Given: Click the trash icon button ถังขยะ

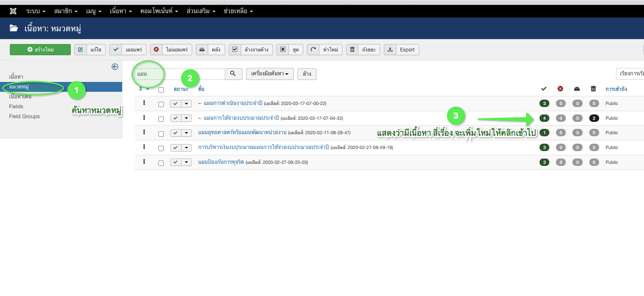Looking at the screenshot, I should [363, 50].
